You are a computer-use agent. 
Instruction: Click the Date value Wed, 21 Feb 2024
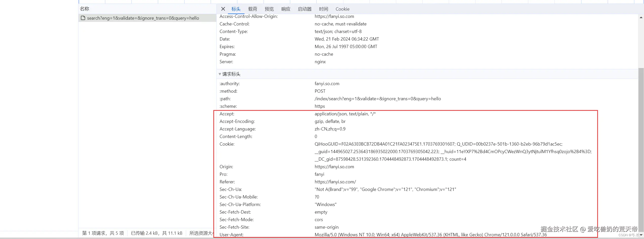(x=347, y=39)
